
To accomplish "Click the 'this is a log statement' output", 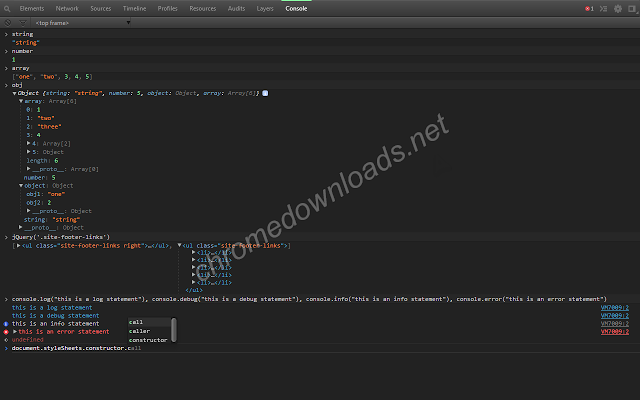I will click(52, 308).
